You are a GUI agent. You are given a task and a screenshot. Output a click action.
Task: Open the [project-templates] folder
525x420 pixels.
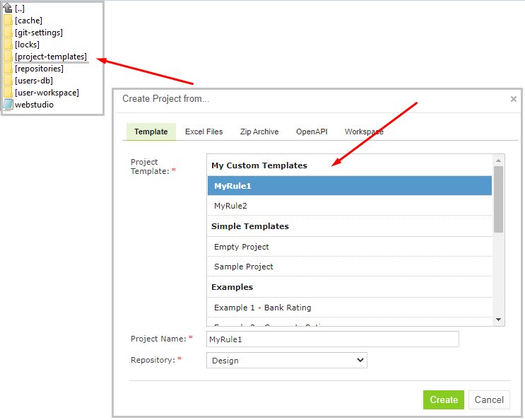[x=50, y=57]
